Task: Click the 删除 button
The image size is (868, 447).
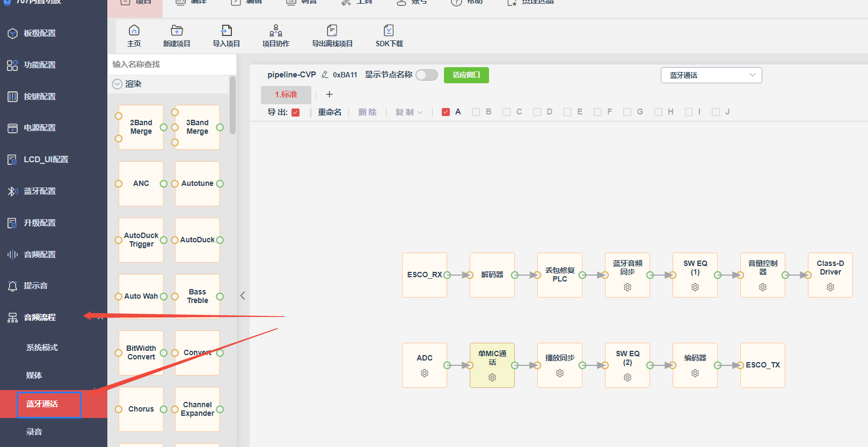Action: pos(368,112)
